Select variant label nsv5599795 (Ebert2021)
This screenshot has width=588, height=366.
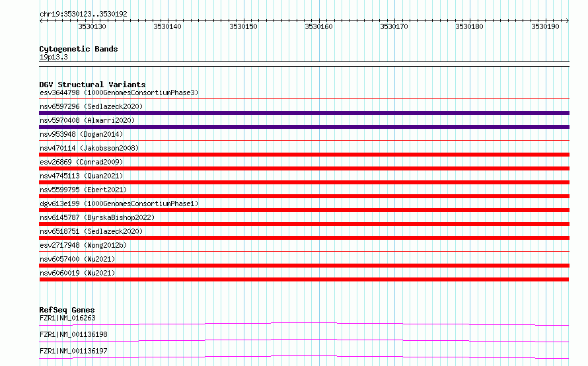point(83,190)
